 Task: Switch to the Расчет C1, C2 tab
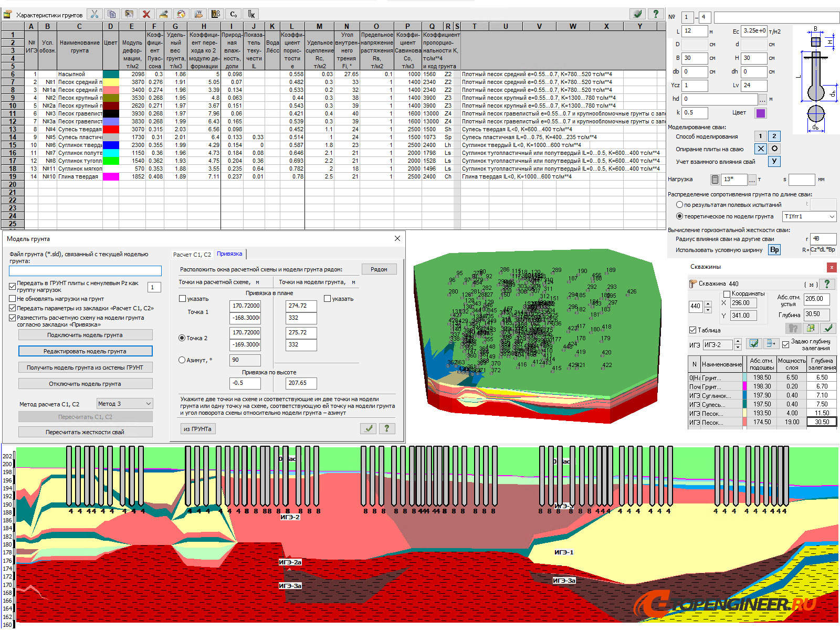point(192,255)
